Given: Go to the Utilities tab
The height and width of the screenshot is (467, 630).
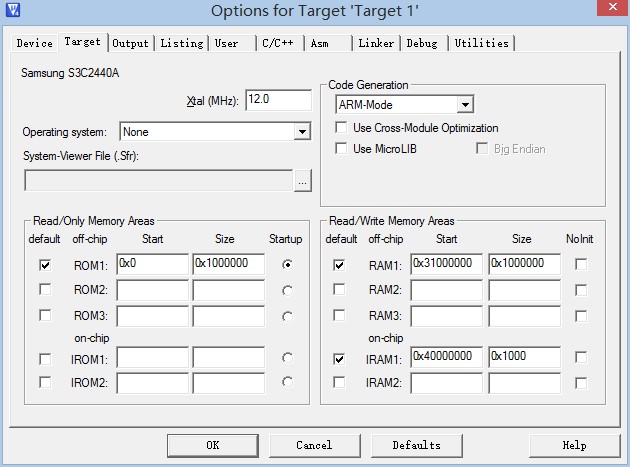Looking at the screenshot, I should pos(481,43).
